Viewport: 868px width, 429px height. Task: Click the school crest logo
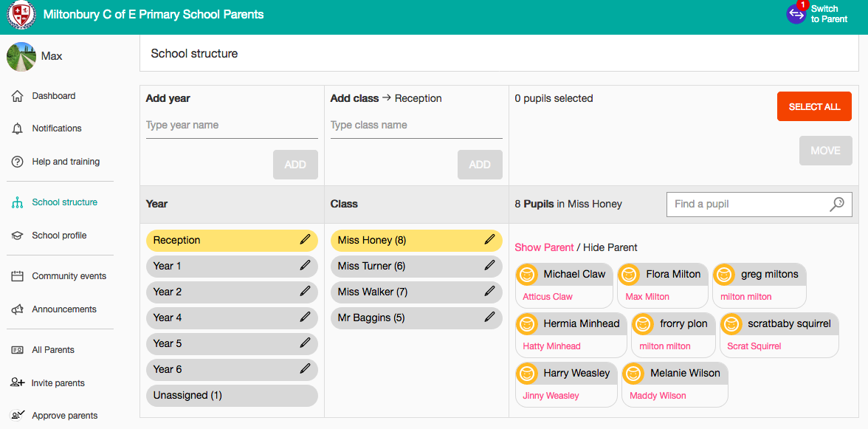click(21, 15)
